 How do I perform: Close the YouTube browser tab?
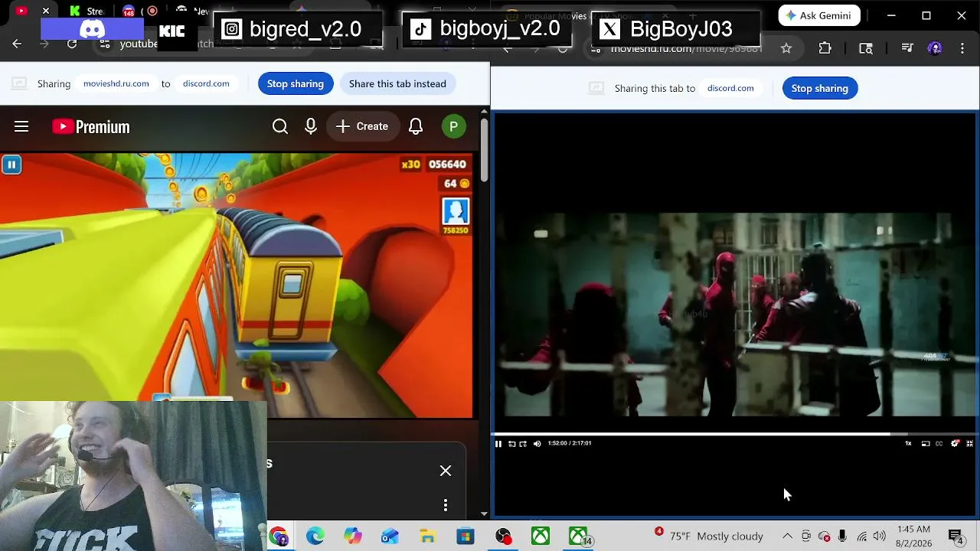(46, 11)
